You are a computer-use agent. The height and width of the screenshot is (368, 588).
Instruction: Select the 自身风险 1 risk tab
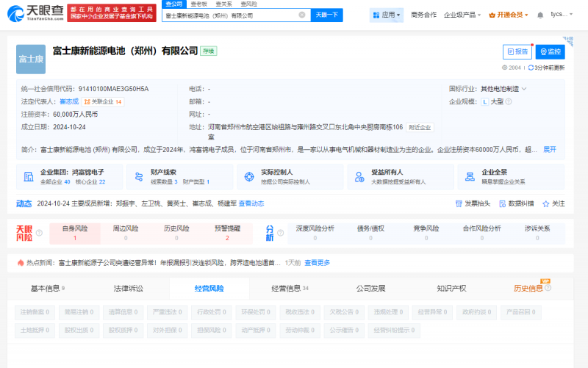point(75,233)
